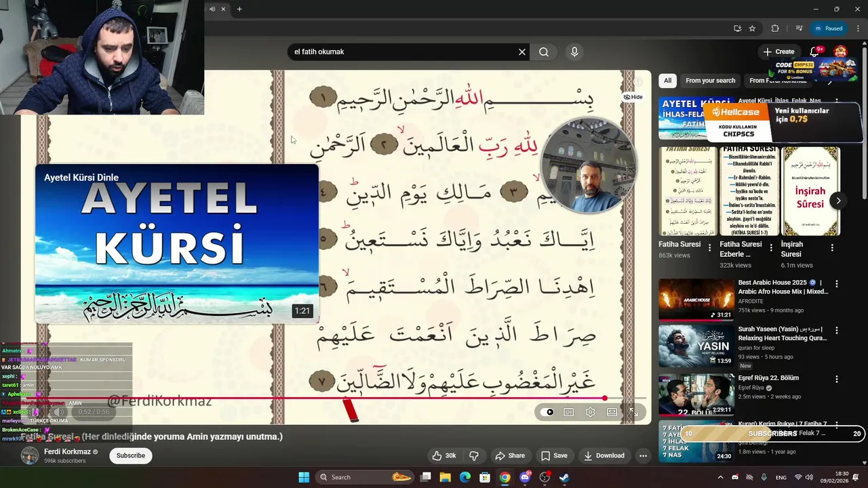
Task: Open Microsoft Edge from taskbar
Action: (465, 477)
